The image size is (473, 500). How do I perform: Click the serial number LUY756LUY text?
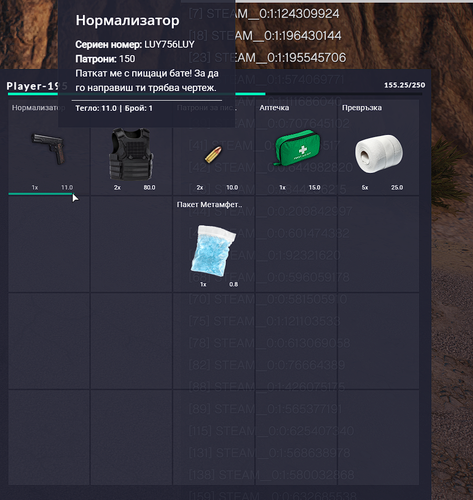[x=169, y=44]
